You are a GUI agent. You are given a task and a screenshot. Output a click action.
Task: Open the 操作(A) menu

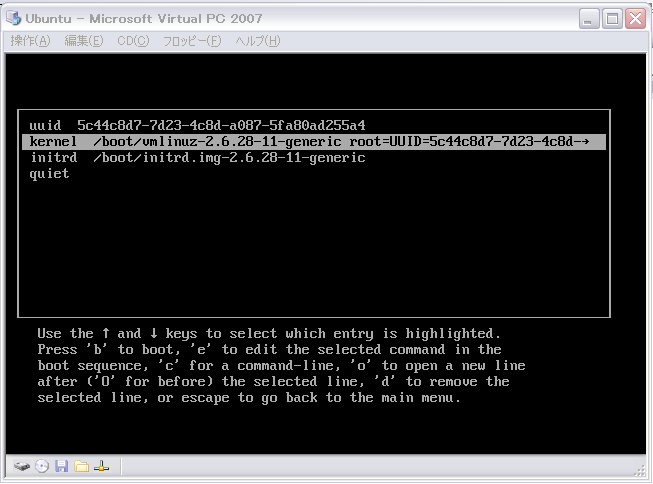coord(30,41)
